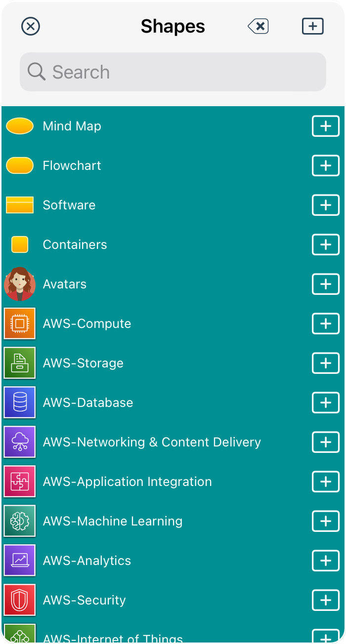Screen dimensions: 346x644
Task: Click the AWS-Analytics chart icon
Action: 20,561
